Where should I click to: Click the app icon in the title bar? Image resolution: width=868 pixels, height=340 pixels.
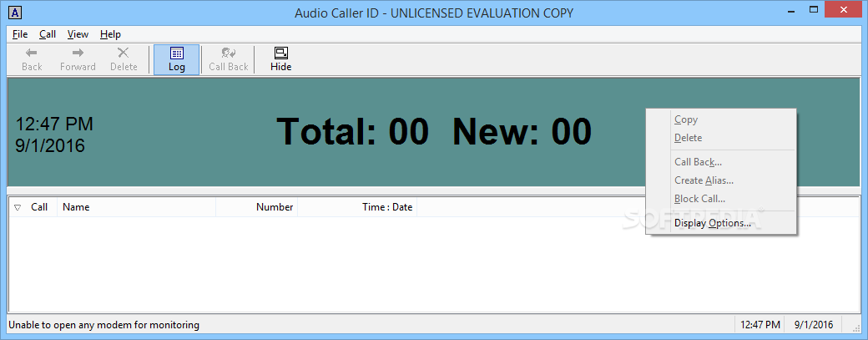point(17,13)
